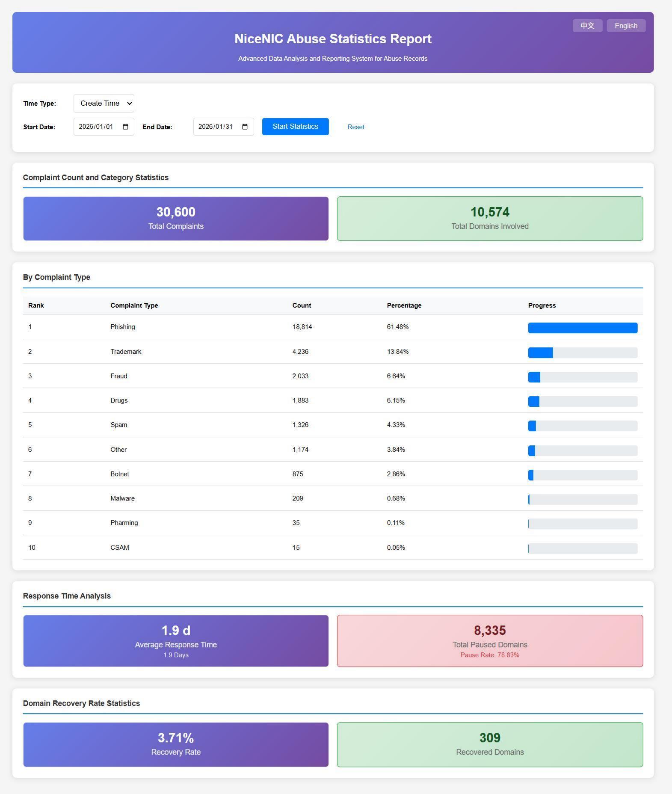Click the percentage 4.33%

click(396, 425)
